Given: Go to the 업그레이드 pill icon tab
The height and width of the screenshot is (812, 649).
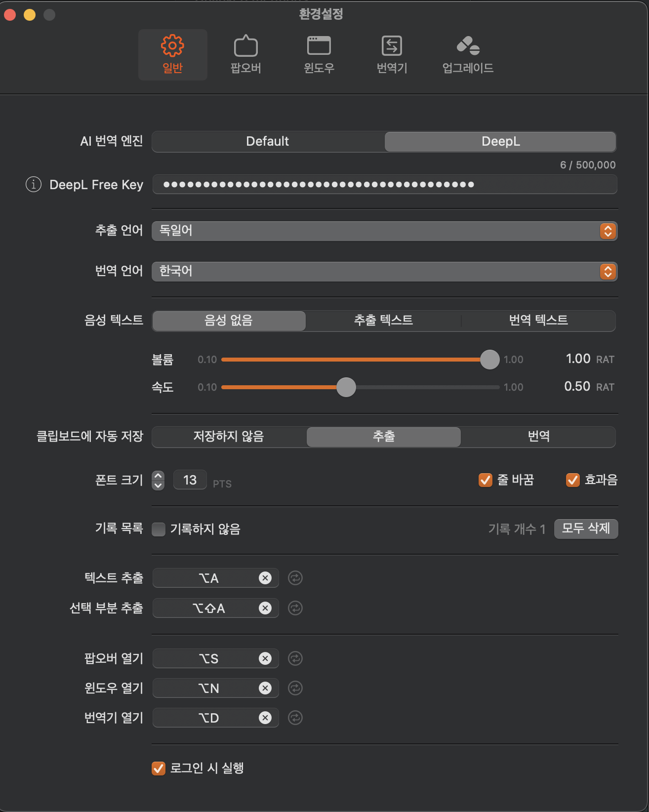Looking at the screenshot, I should tap(468, 46).
